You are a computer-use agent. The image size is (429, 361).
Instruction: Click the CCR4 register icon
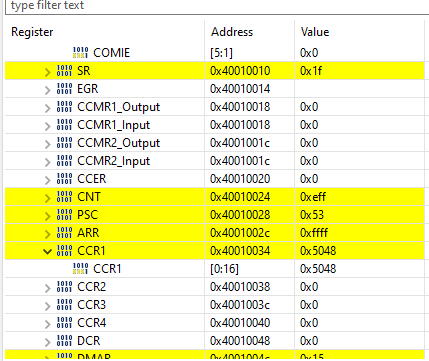(x=64, y=323)
